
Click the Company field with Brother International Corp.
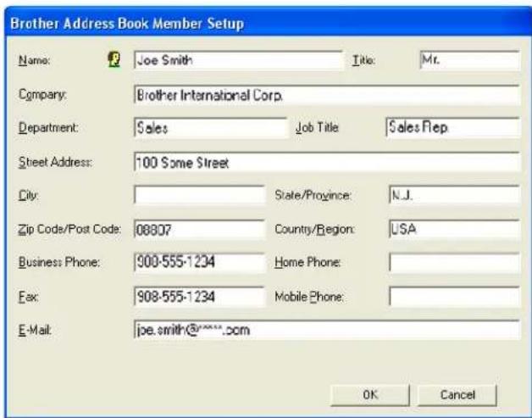(x=327, y=96)
